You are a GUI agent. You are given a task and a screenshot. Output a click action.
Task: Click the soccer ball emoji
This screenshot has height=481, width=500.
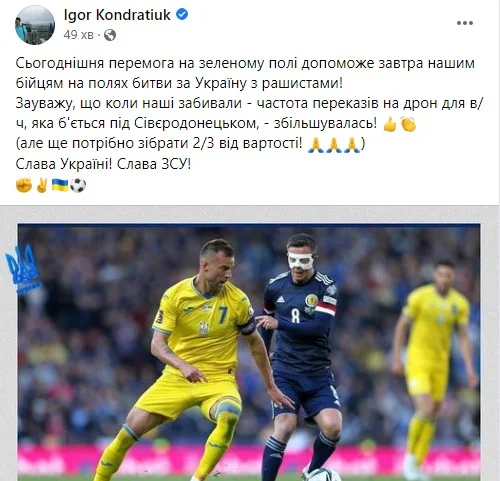[78, 185]
